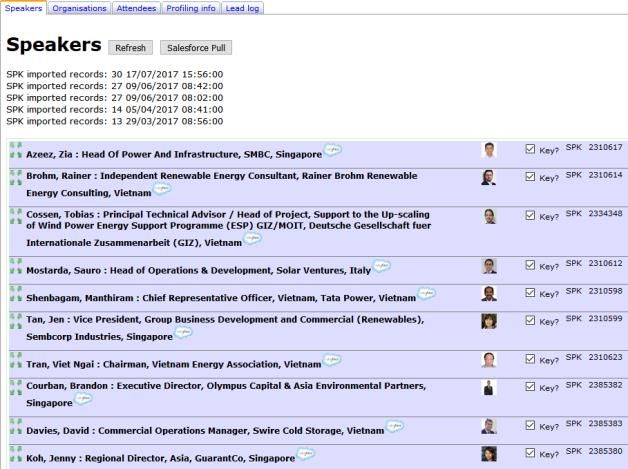Click speaker ID 2310617
628x469 pixels.
coord(606,147)
